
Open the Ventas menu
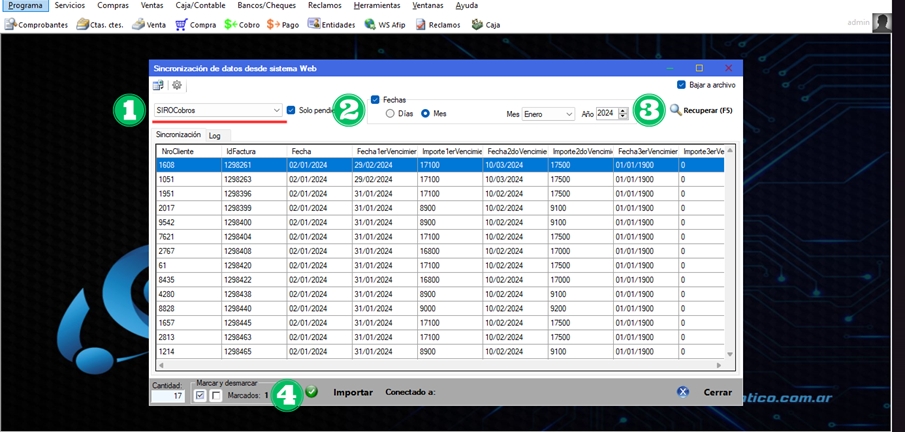(151, 5)
